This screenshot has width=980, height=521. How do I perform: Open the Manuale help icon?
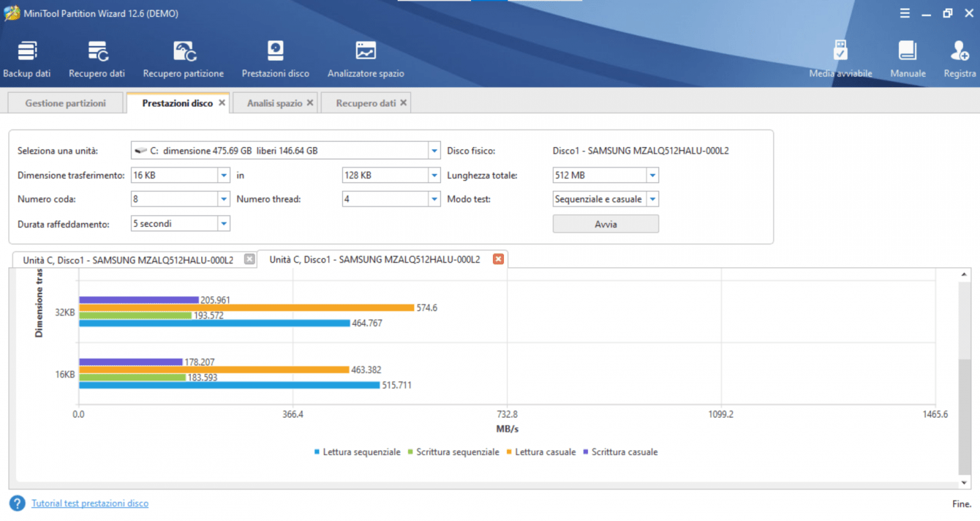pyautogui.click(x=908, y=60)
